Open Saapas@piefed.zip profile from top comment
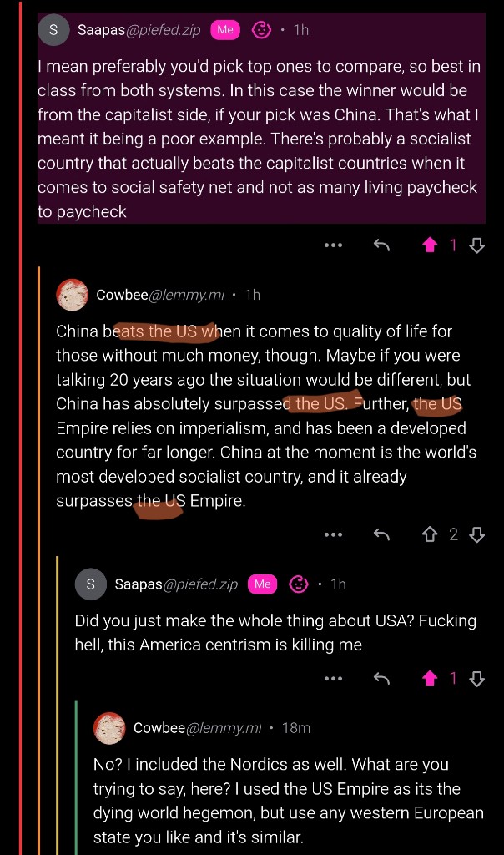The width and height of the screenshot is (504, 855). pyautogui.click(x=139, y=29)
